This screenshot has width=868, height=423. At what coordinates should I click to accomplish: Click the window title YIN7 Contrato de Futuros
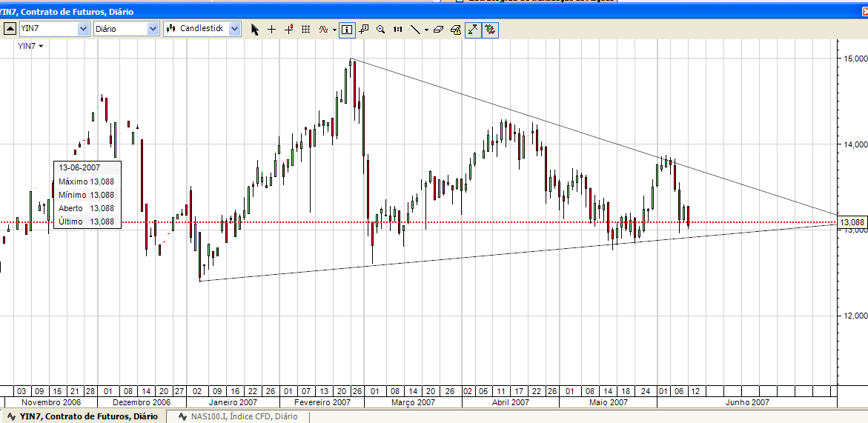[x=67, y=11]
